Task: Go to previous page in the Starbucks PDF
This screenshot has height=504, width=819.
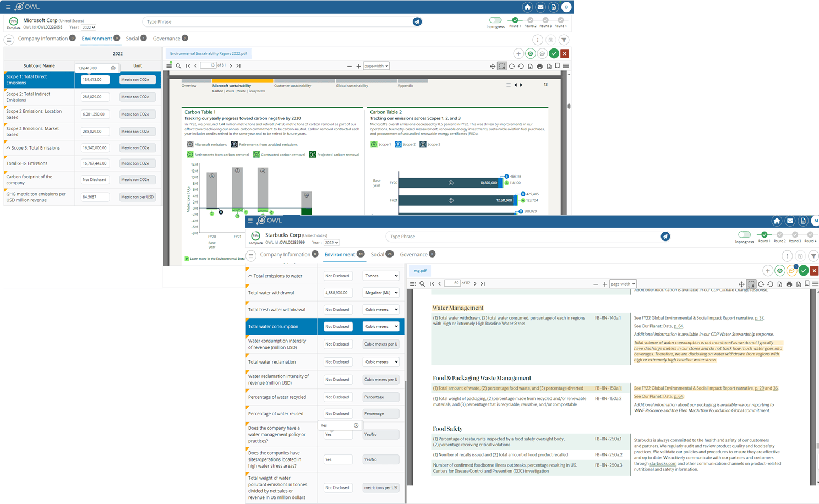Action: click(x=440, y=284)
